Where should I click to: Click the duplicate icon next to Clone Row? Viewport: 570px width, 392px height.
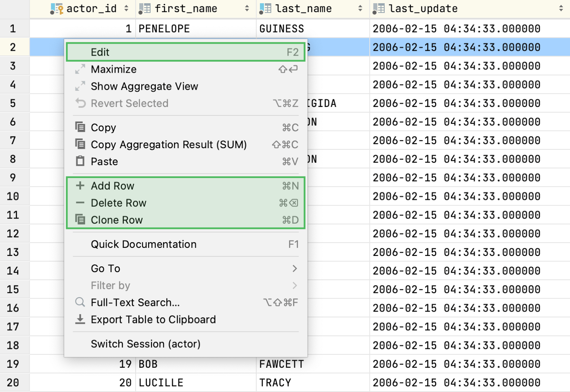[80, 220]
